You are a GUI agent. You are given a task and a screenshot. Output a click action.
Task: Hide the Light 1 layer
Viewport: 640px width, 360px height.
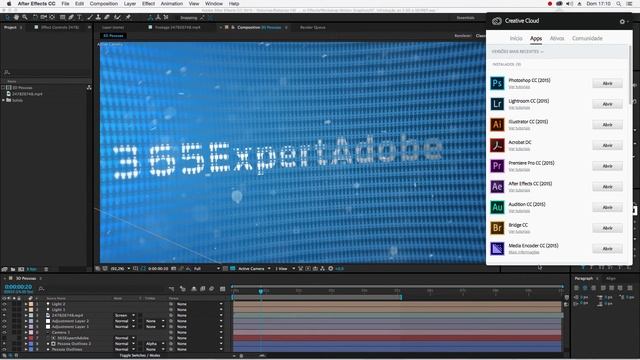coord(4,310)
